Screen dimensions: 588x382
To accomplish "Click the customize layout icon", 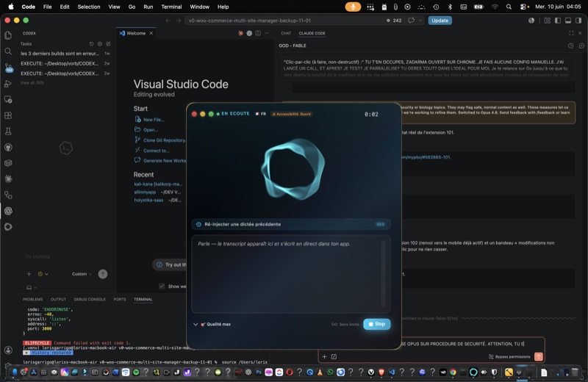I will [x=548, y=21].
